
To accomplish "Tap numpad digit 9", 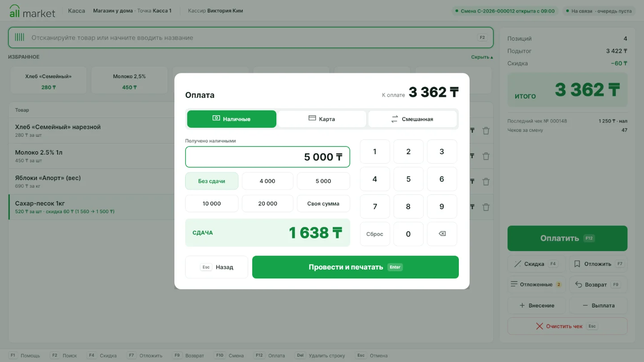I will click(x=442, y=206).
